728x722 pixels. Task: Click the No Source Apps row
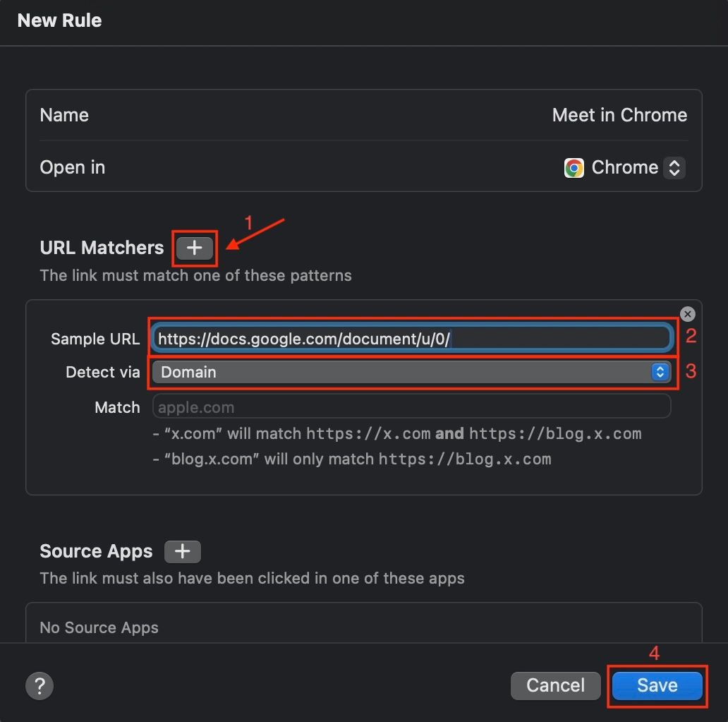tap(99, 627)
